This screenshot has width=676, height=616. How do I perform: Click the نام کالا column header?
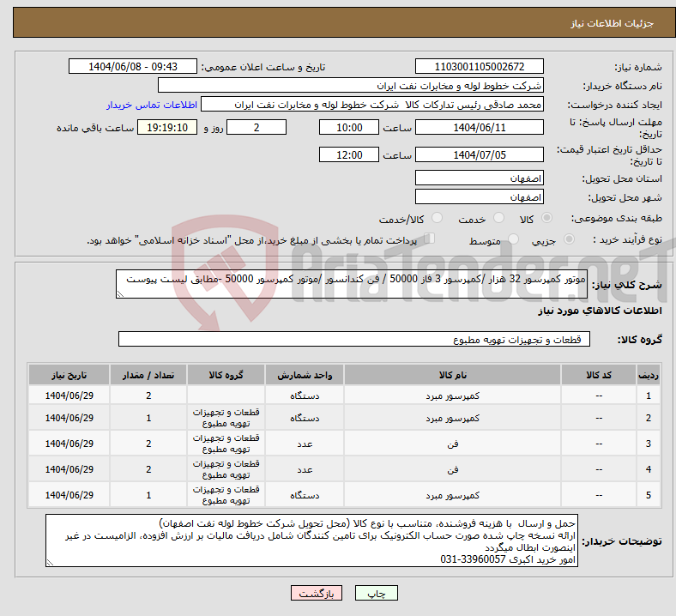pos(453,375)
